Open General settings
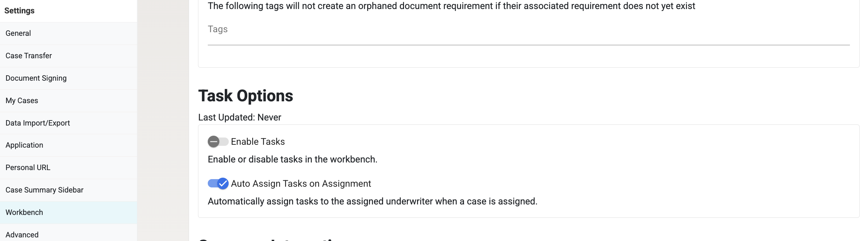Screen dimensions: 868x241 click(69, 33)
